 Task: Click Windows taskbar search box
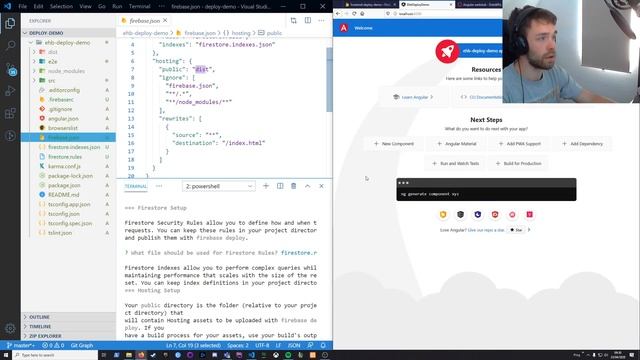click(55, 355)
